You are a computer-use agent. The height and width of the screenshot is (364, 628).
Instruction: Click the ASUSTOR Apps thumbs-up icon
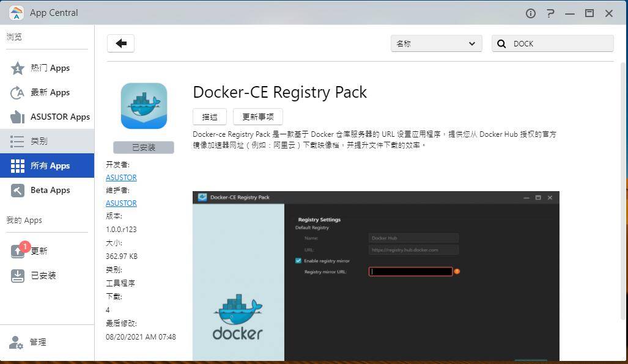click(x=18, y=117)
